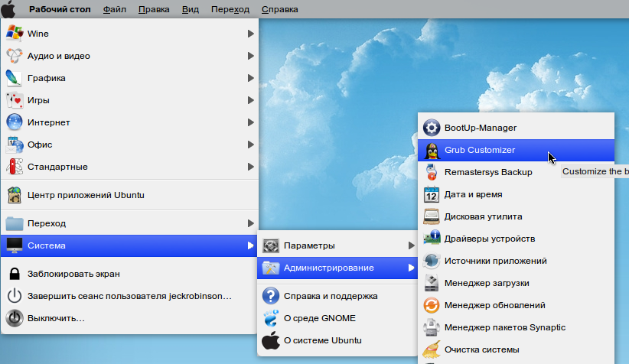Choose Завершить сеанс пользователя jeckrobinson…

click(129, 296)
